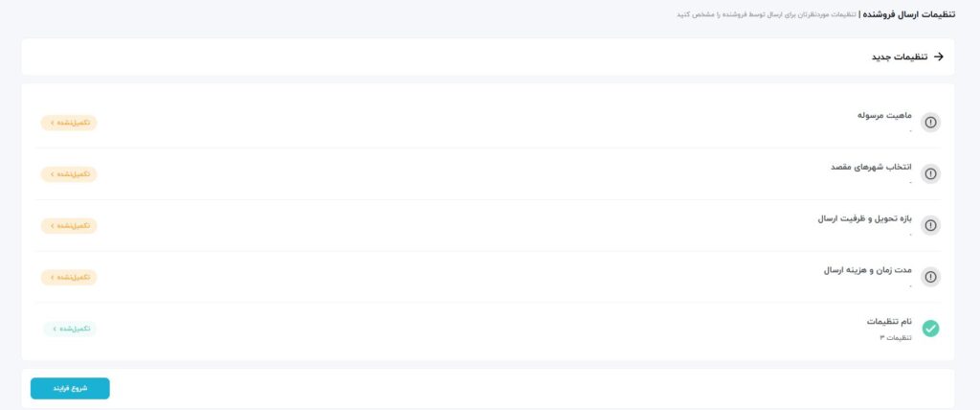Click green checkmark icon beside نام تنظیمات

930,329
